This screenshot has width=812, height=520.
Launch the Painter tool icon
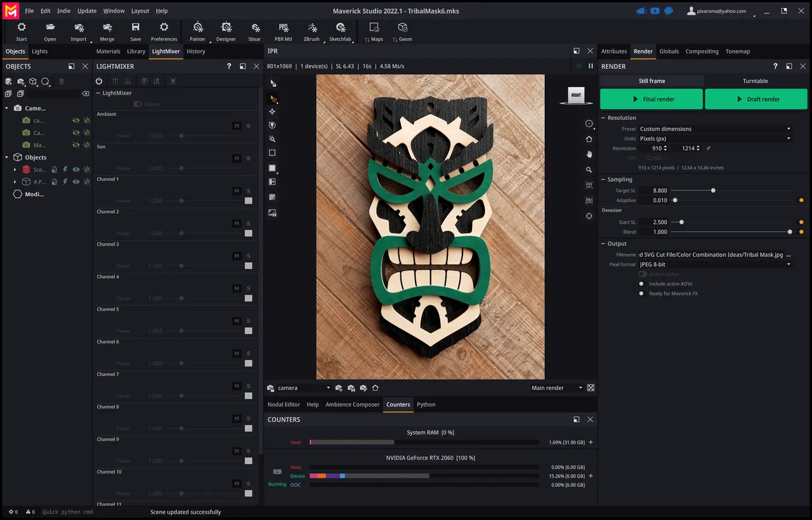click(x=198, y=31)
